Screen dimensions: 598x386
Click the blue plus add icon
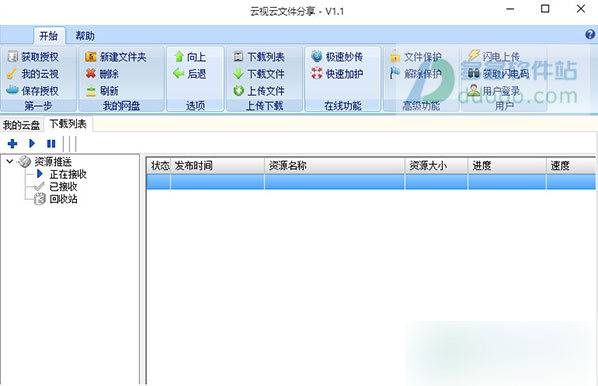tap(12, 143)
